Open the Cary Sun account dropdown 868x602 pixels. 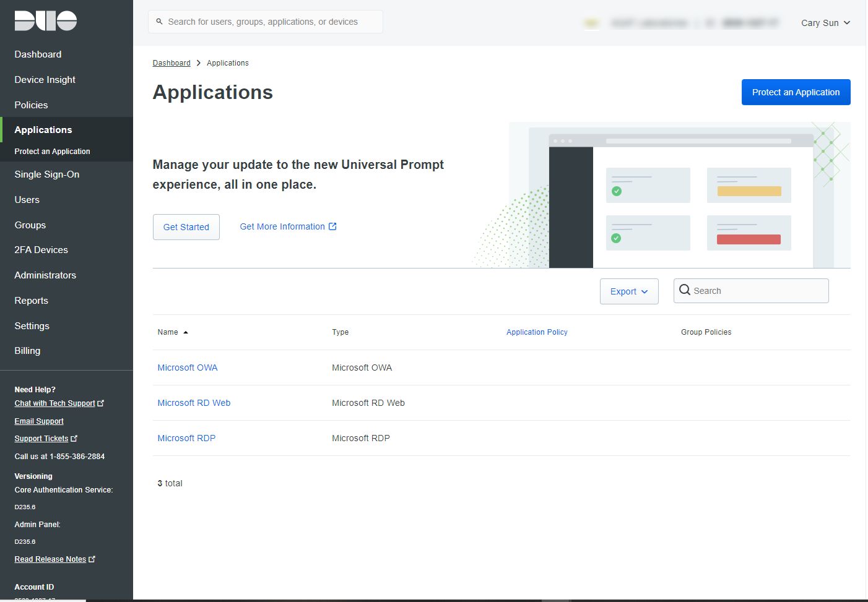click(825, 23)
